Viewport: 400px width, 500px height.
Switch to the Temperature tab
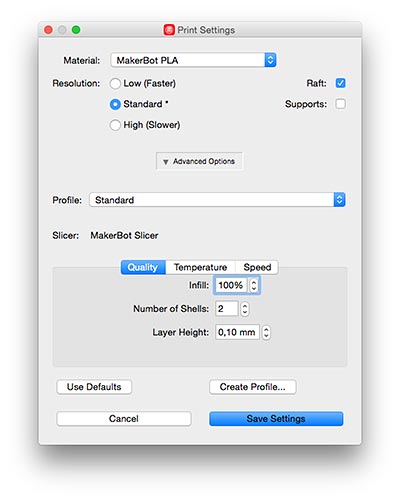(x=200, y=267)
